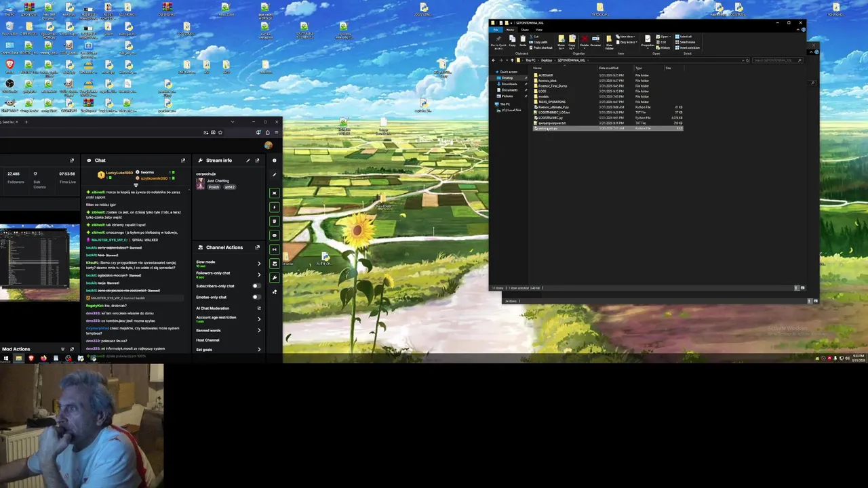Toggle Emotes-only chat

pyautogui.click(x=256, y=297)
